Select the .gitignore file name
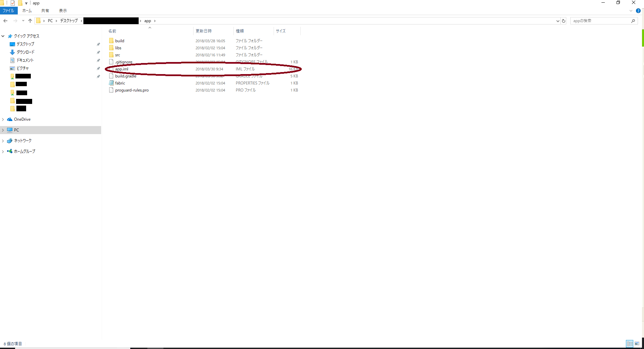The height and width of the screenshot is (349, 644). 124,62
